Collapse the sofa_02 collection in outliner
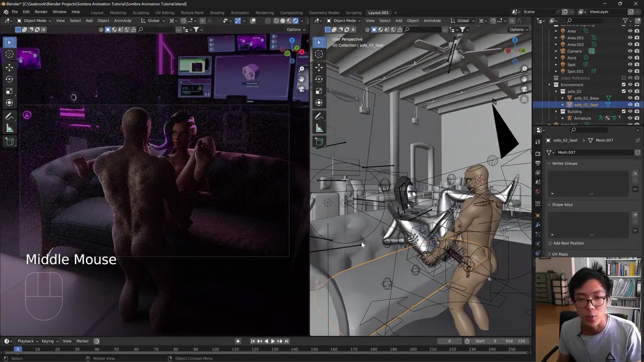The image size is (644, 362). (556, 92)
